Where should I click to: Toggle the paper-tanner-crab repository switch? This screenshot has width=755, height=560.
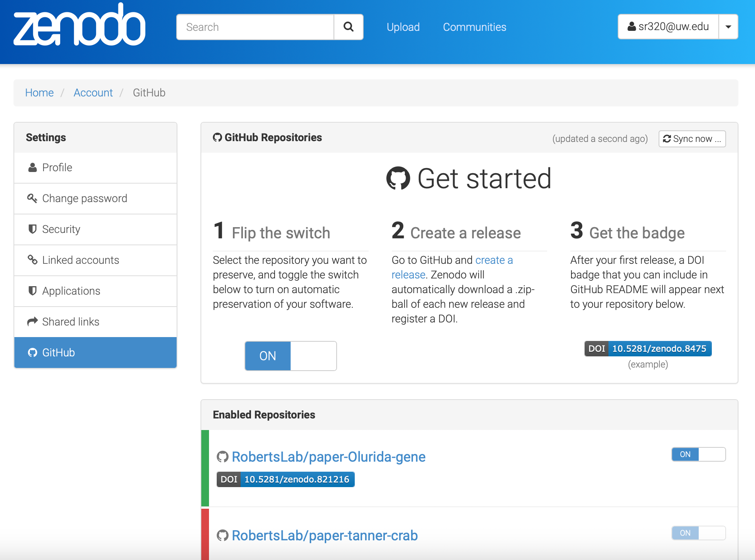[x=698, y=533]
